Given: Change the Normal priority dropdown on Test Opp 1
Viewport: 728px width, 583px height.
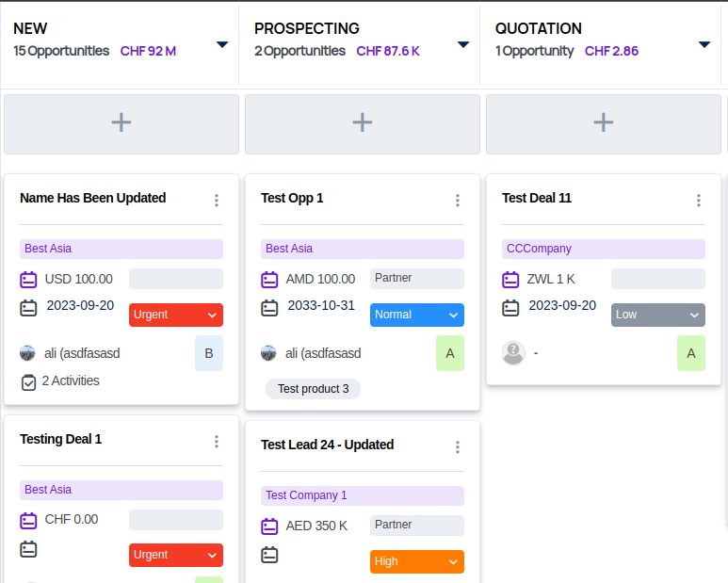Looking at the screenshot, I should [x=416, y=315].
